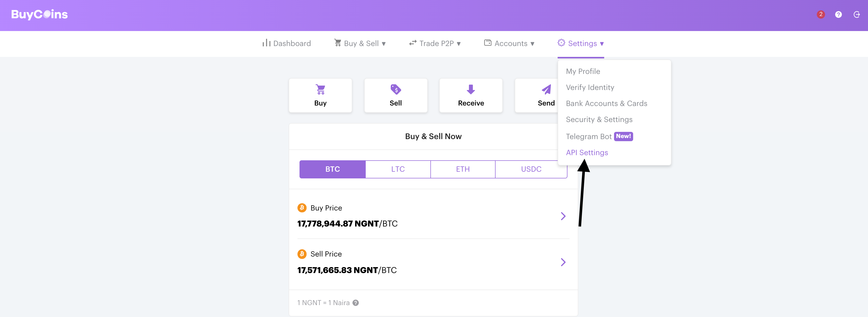Viewport: 868px width, 317px height.
Task: Select the USDC tab
Action: (x=530, y=169)
